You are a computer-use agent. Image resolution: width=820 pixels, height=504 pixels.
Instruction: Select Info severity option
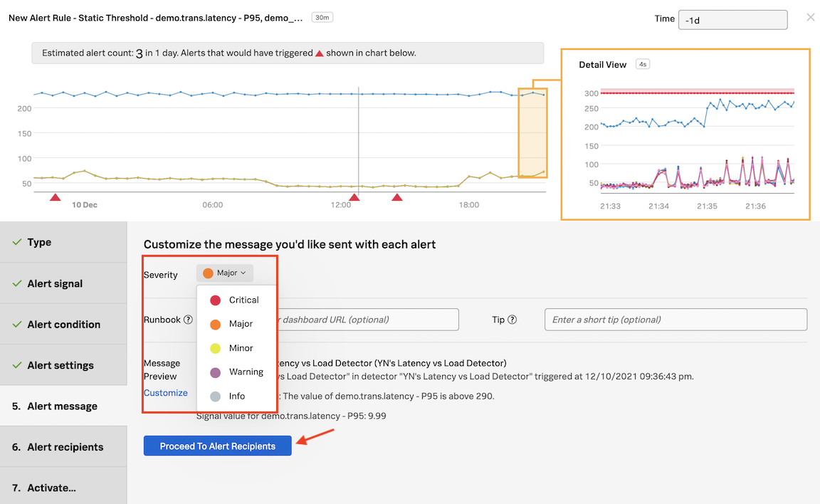[236, 396]
